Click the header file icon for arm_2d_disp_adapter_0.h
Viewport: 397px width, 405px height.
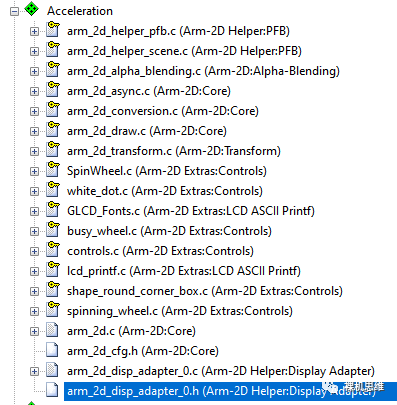[x=52, y=390]
